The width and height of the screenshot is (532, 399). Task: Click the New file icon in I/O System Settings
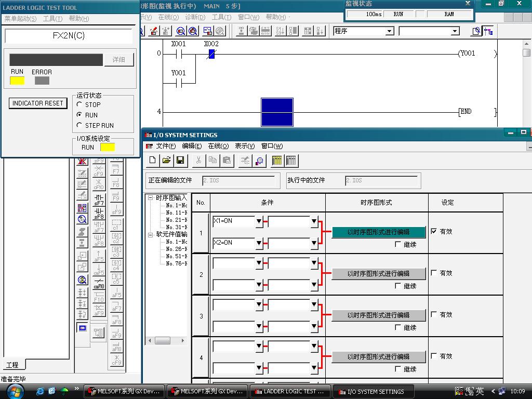coord(153,161)
